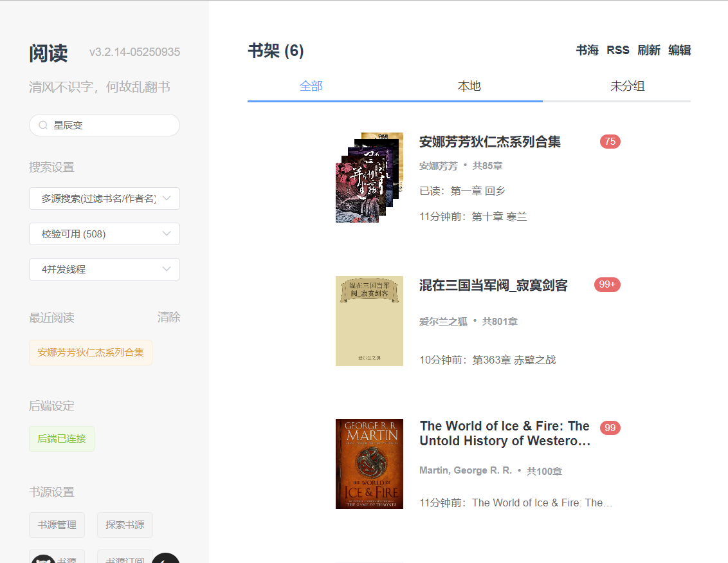
Task: Switch to the 本地 tab
Action: pos(469,86)
